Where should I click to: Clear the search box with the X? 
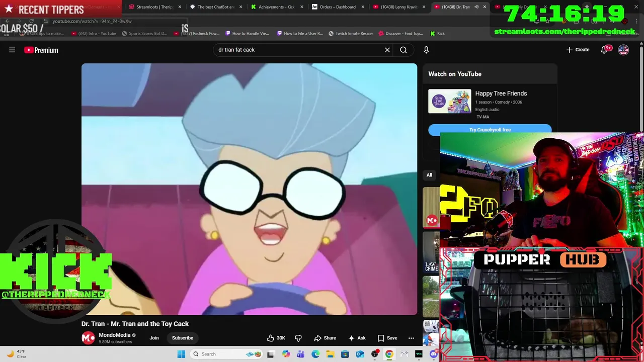(387, 50)
